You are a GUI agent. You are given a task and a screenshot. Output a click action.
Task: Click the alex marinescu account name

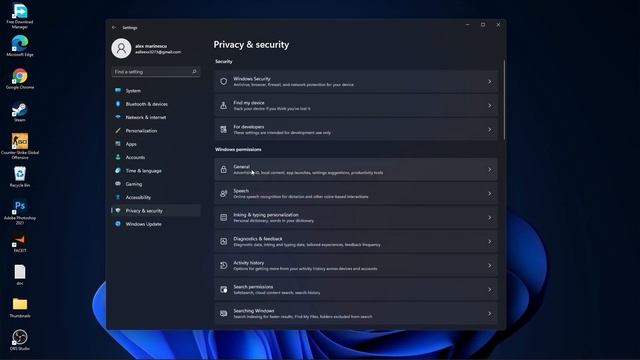pos(151,46)
